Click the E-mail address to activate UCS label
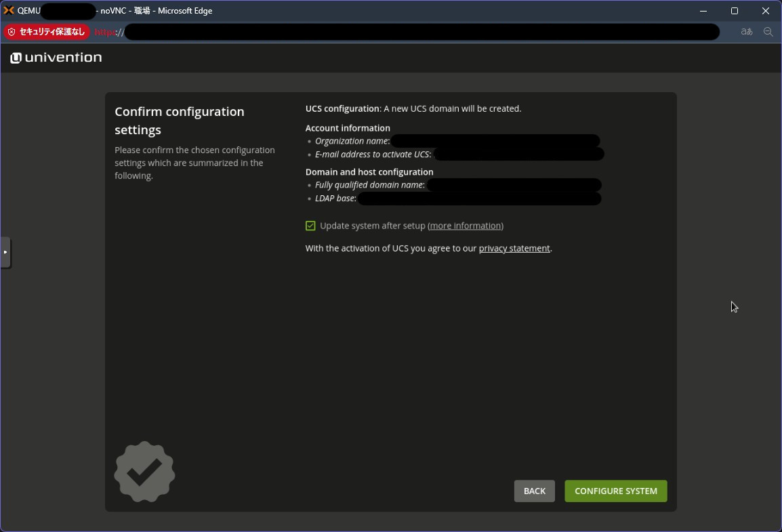782x532 pixels. 373,155
